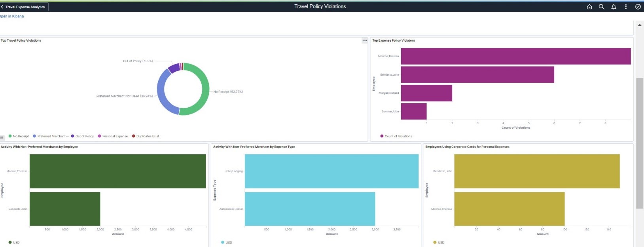Image resolution: width=644 pixels, height=247 pixels.
Task: Open the dashboard in Kibana link
Action: pos(11,16)
